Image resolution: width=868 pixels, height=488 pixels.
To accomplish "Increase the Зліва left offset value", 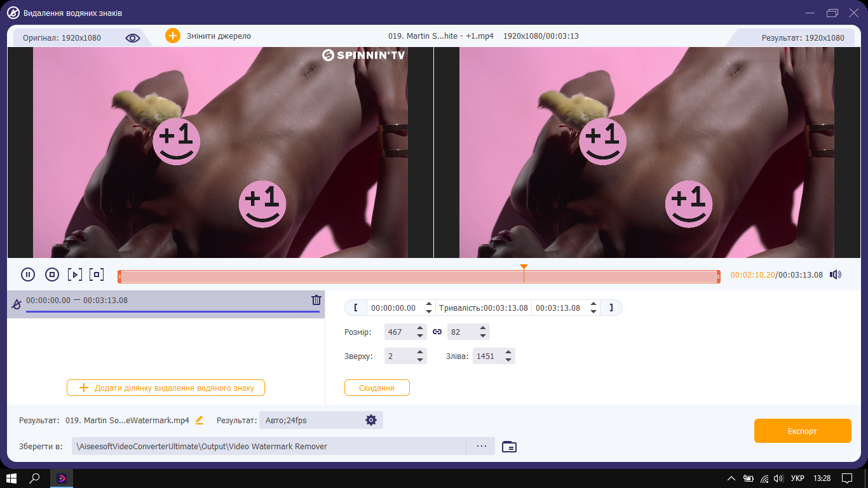I will [x=508, y=353].
